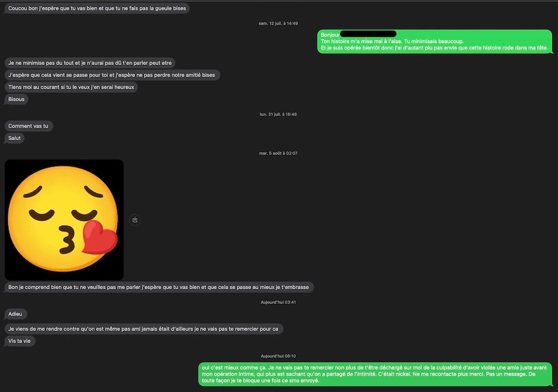Click the 'Coucou bon j'espère' top message
Viewport: 558px width, 392px height.
pos(97,8)
